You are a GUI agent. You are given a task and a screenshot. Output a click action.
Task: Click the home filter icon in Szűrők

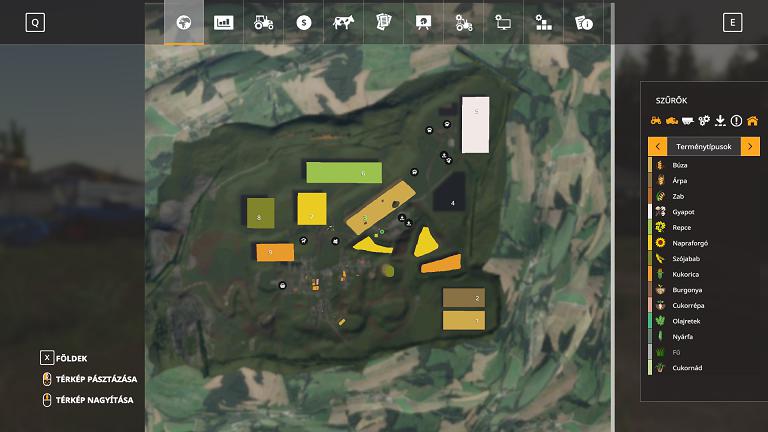(x=752, y=121)
